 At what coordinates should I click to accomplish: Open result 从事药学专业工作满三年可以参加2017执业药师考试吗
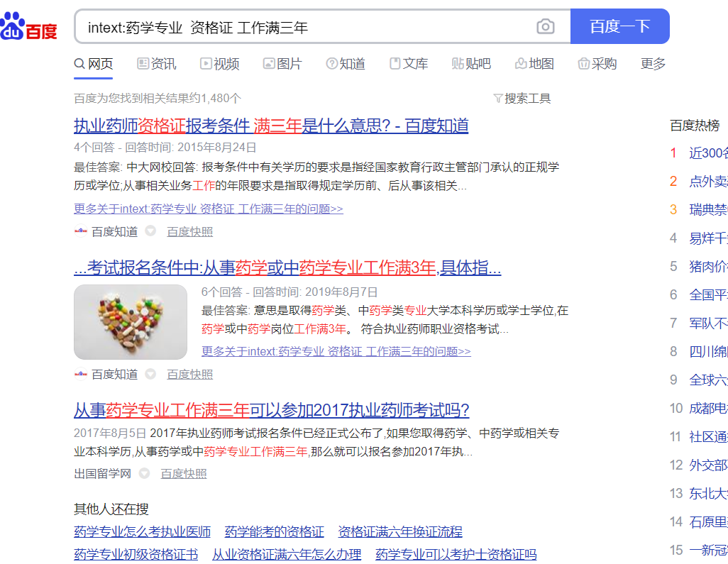(x=272, y=410)
